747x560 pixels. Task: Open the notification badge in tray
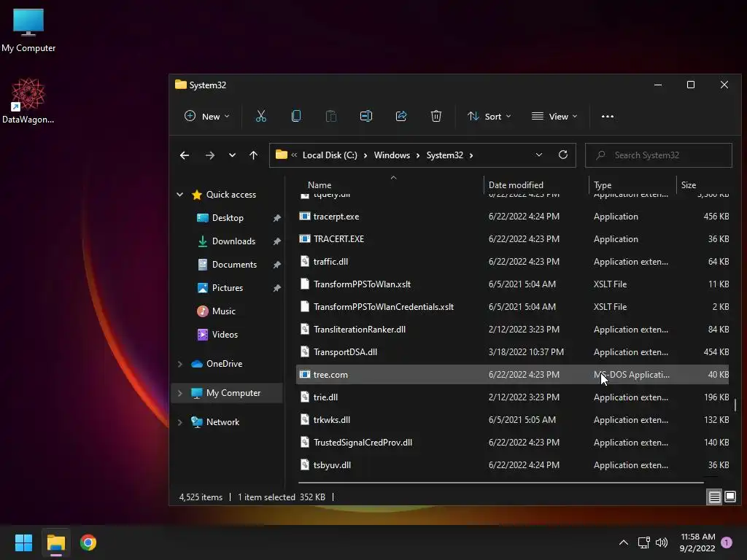coord(727,542)
